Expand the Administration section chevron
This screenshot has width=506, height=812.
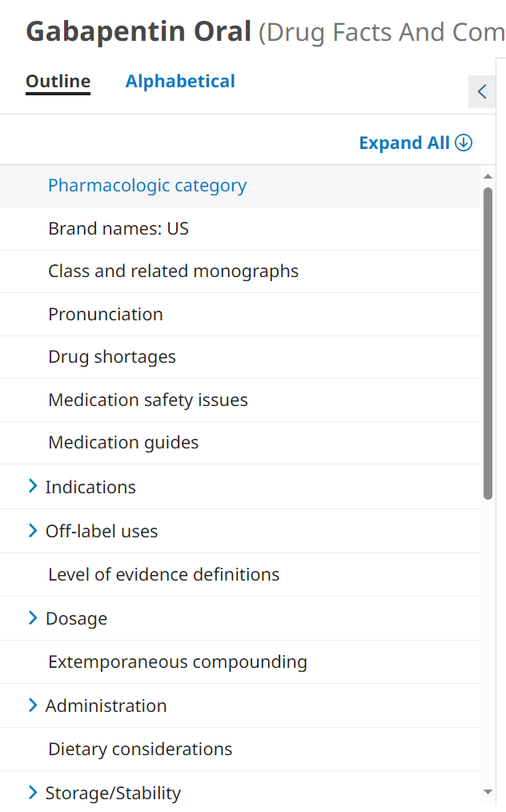[33, 705]
